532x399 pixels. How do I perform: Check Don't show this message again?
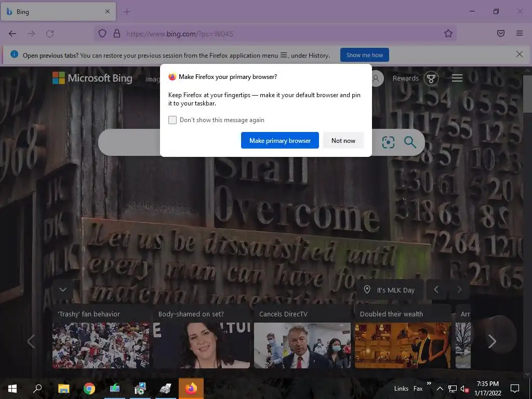(172, 120)
